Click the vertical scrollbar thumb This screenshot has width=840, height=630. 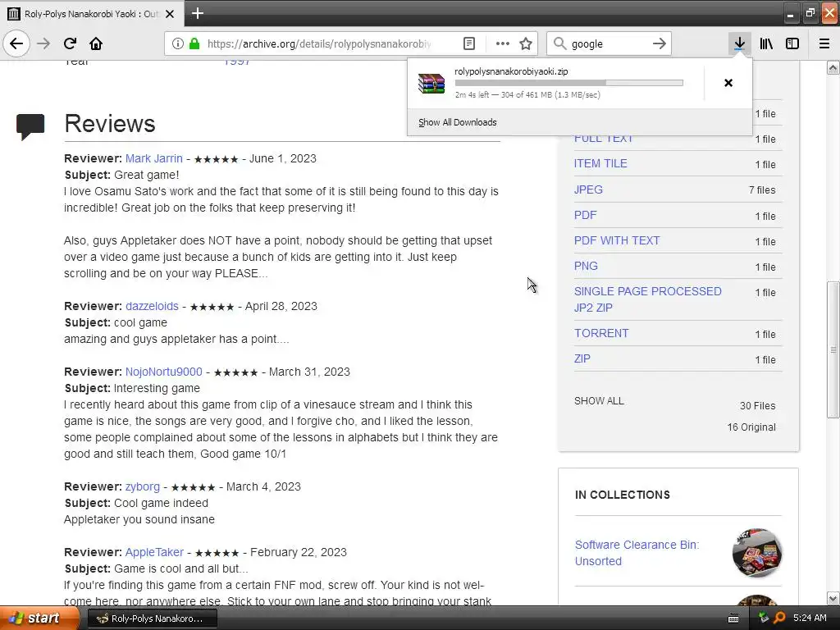coord(833,349)
